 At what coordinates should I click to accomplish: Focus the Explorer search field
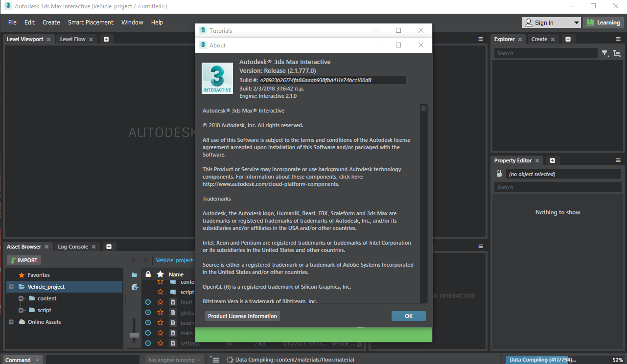coord(545,53)
